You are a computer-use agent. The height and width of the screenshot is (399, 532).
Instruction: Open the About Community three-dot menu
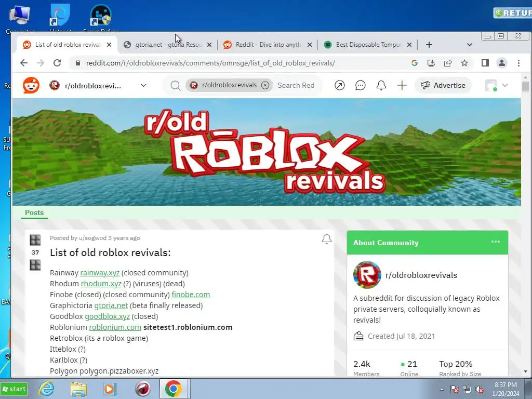tap(496, 242)
